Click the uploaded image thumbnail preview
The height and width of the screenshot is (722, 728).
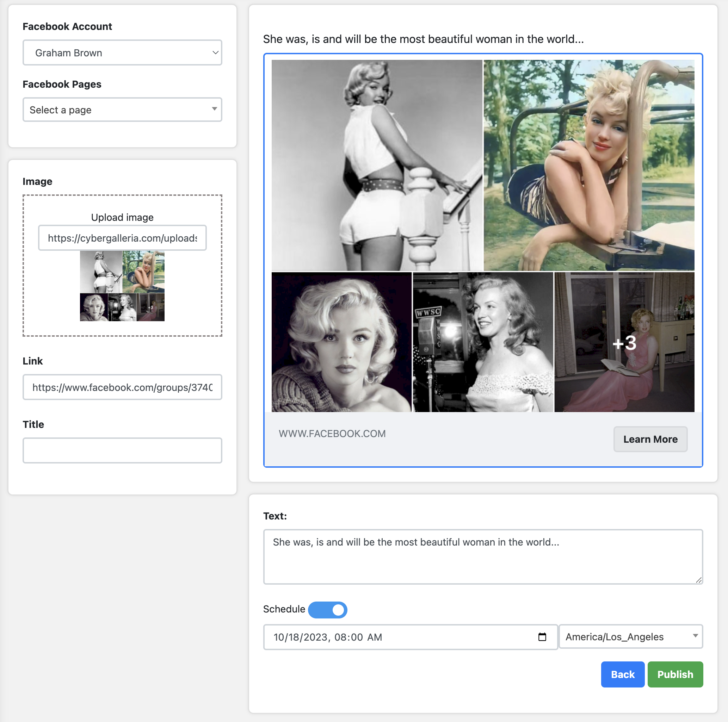122,286
